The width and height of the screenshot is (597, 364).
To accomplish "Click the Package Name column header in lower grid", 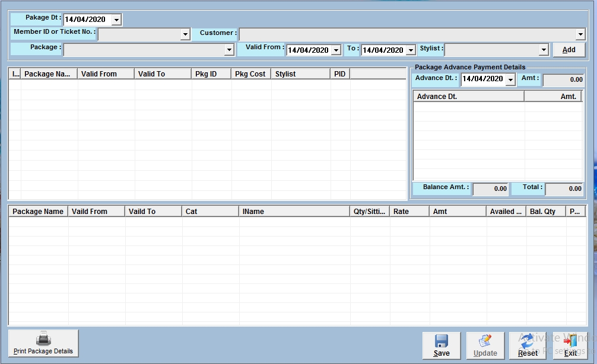I will (x=38, y=212).
